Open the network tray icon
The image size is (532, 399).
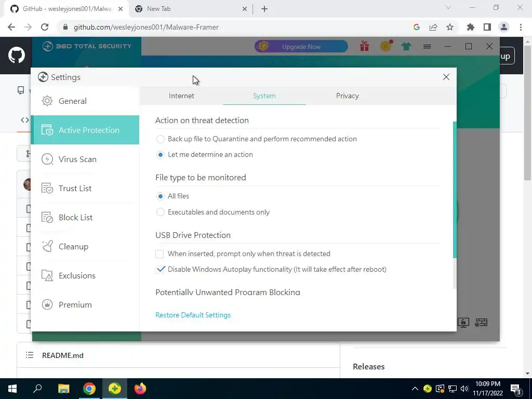click(x=453, y=389)
